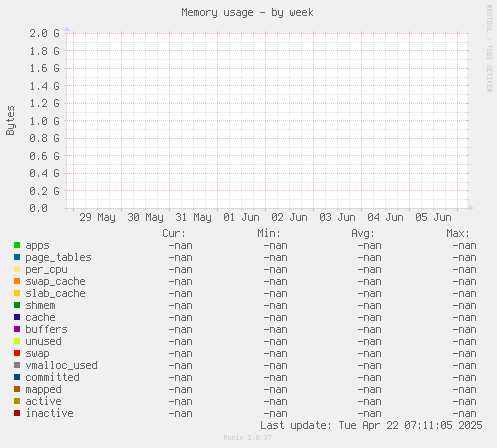497x448 pixels.
Task: Click the '0.2 G' y-axis label
Action: click(x=44, y=191)
